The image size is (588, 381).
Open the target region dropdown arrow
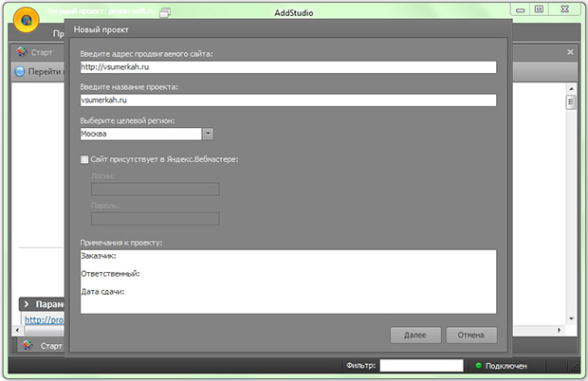click(x=208, y=134)
